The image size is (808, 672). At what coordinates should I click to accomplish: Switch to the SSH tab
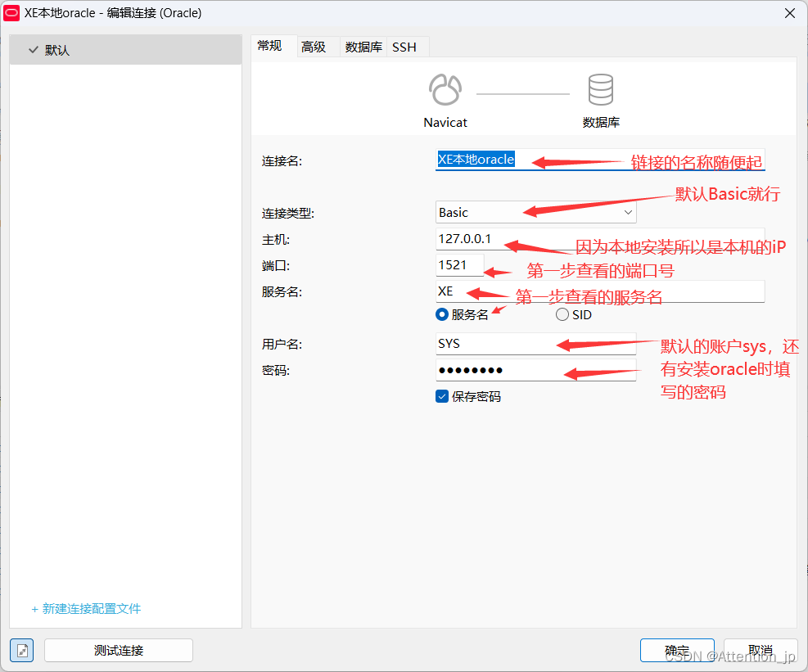[406, 47]
